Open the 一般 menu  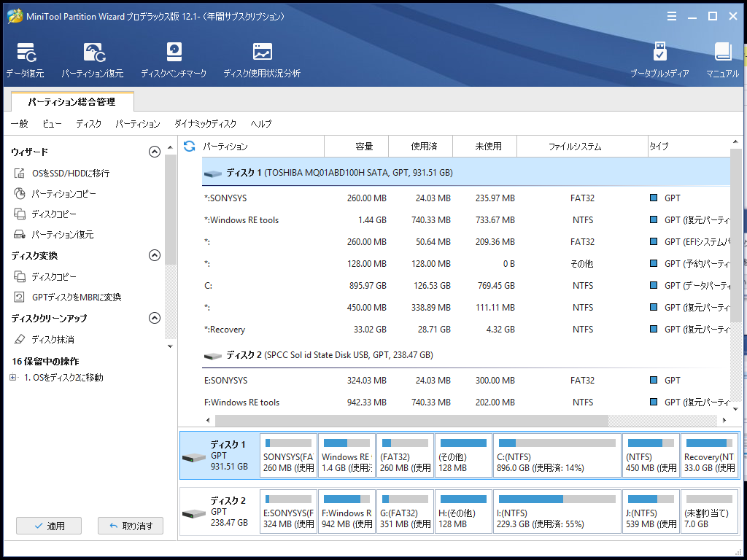pos(20,124)
